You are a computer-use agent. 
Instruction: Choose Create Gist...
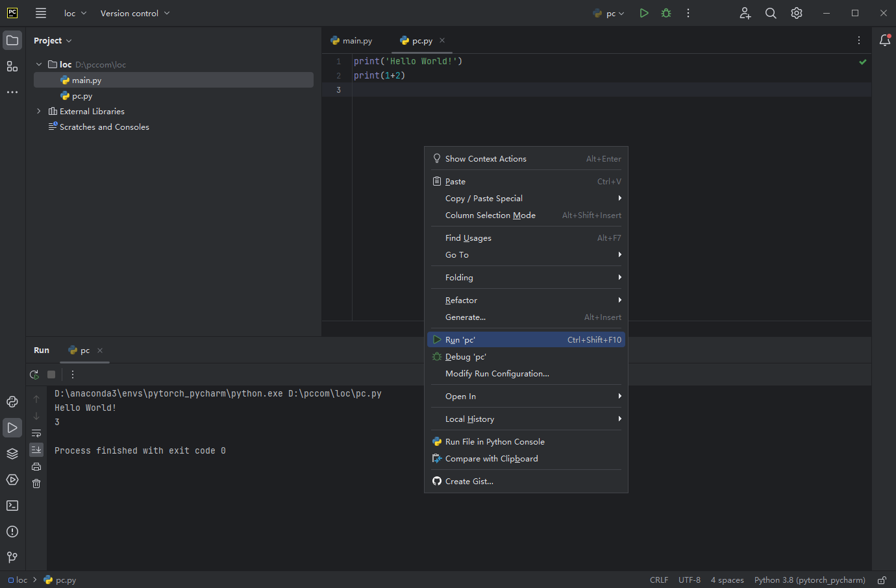coord(526,482)
